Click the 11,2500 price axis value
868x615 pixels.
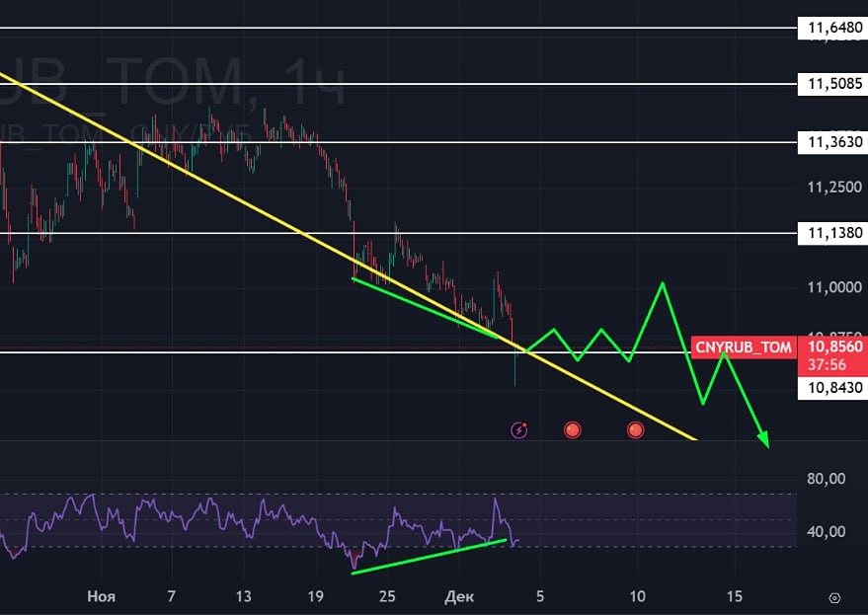click(x=834, y=188)
